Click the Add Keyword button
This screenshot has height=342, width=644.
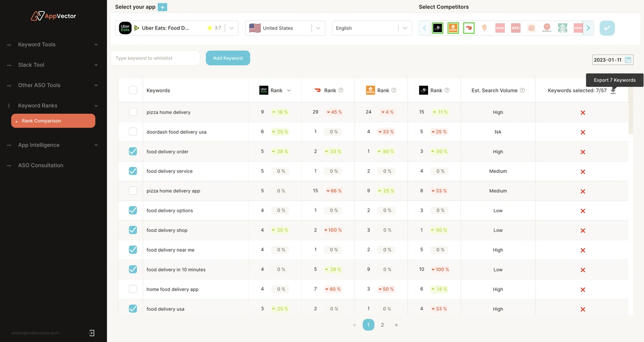pos(228,57)
